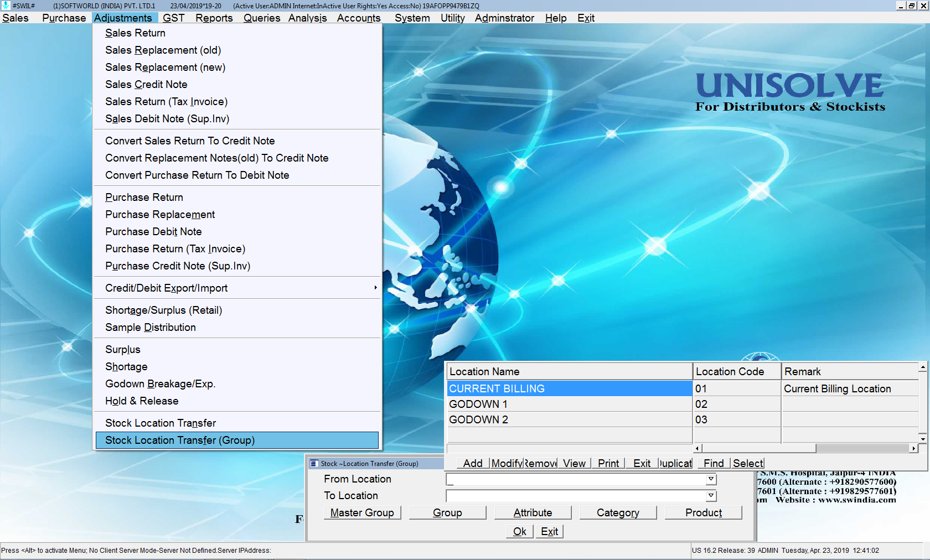Click Exit in Stock Transfer dialog
The width and height of the screenshot is (930, 560).
(549, 532)
